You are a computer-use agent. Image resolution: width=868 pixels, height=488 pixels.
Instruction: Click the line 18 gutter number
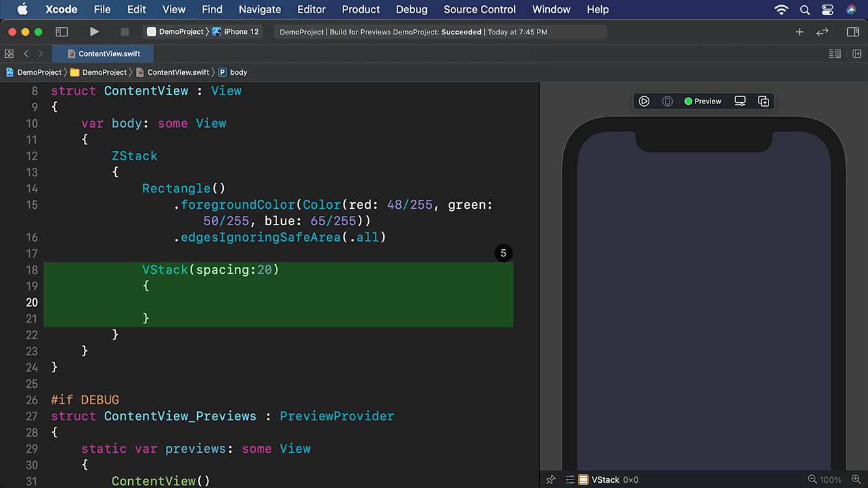tap(31, 269)
